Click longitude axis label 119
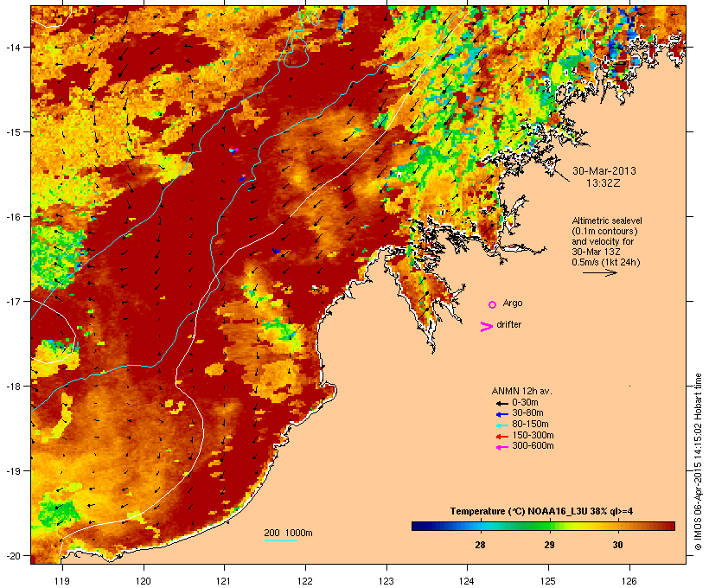This screenshot has width=709, height=588. point(62,581)
